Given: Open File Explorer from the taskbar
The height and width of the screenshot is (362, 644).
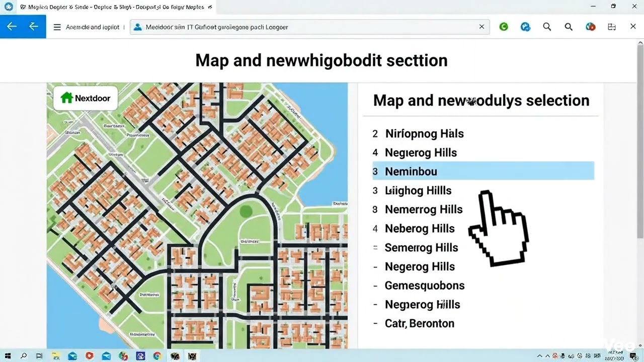Looking at the screenshot, I should point(56,356).
